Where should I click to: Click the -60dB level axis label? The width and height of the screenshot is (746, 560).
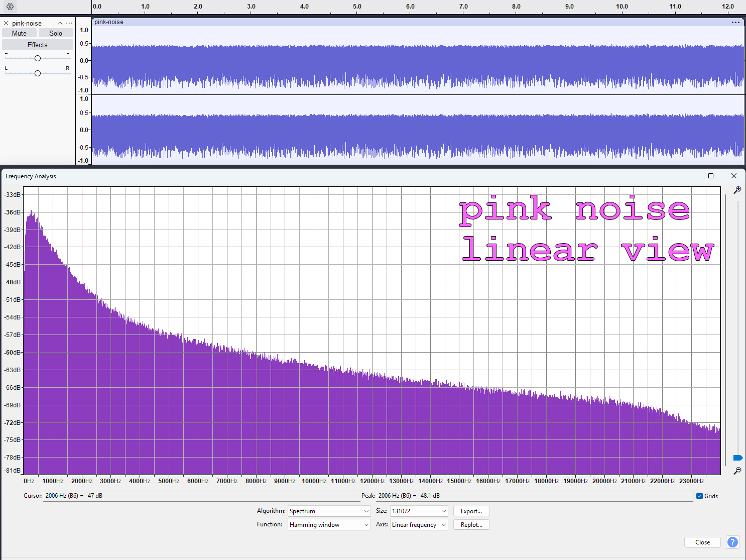click(13, 352)
